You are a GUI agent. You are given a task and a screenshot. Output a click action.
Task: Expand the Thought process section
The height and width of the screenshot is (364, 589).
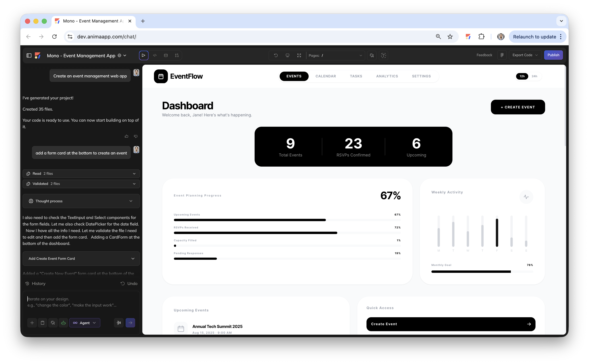[x=81, y=201]
